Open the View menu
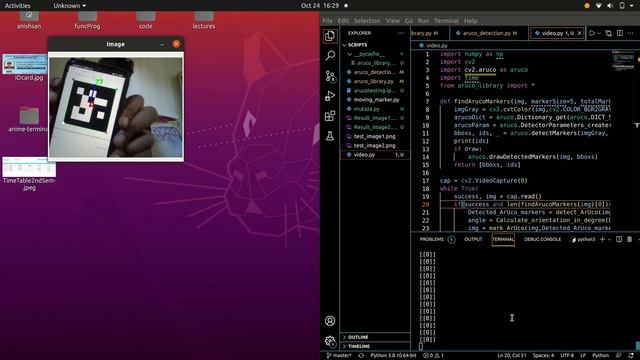Screen dimensions: 640x360 pos(393,20)
